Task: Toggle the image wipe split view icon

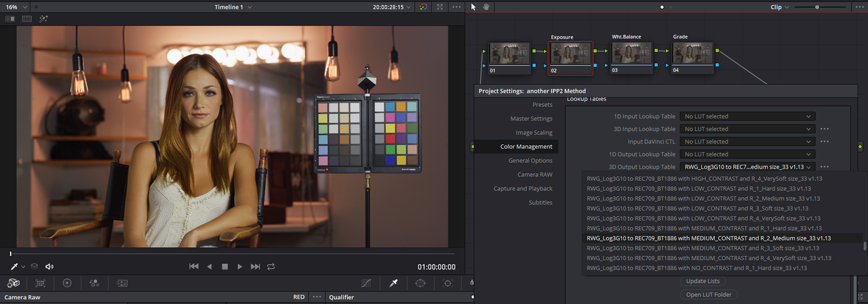Action: click(10, 19)
